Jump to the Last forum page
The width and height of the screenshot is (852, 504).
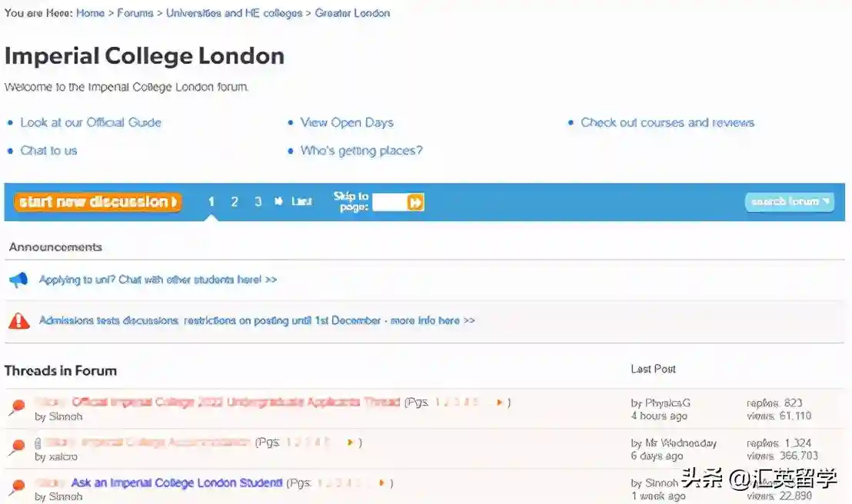click(301, 202)
